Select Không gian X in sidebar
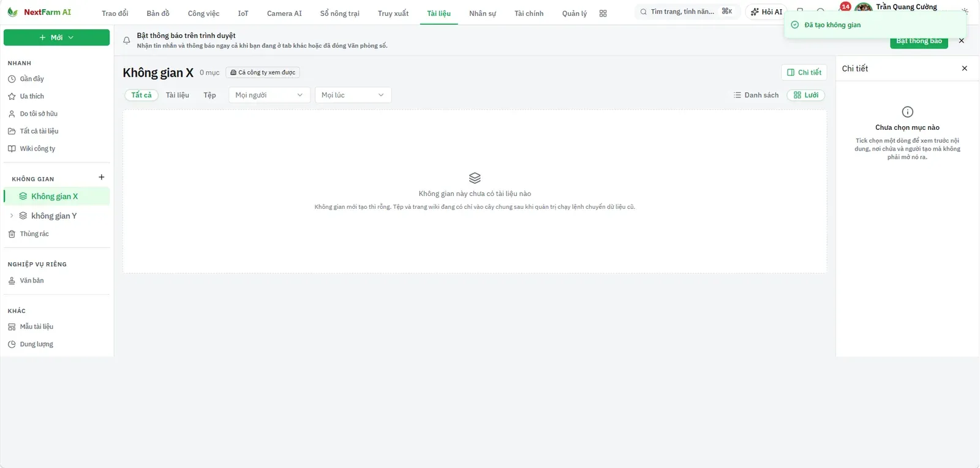Viewport: 980px width, 468px height. click(56, 196)
